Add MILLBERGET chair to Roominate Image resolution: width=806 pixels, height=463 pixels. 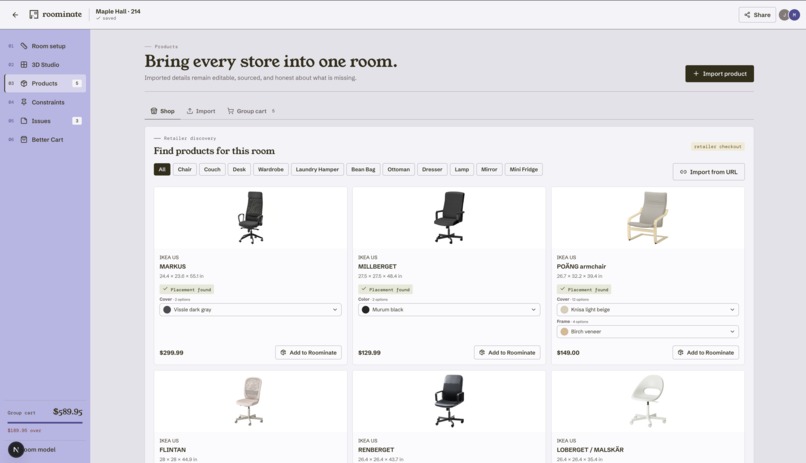click(507, 353)
